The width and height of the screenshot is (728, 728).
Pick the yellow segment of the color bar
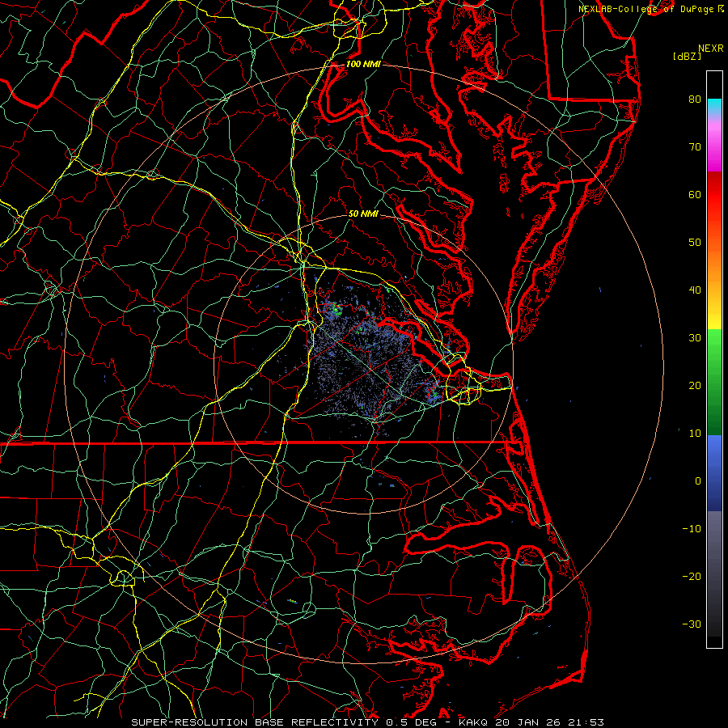tap(714, 320)
